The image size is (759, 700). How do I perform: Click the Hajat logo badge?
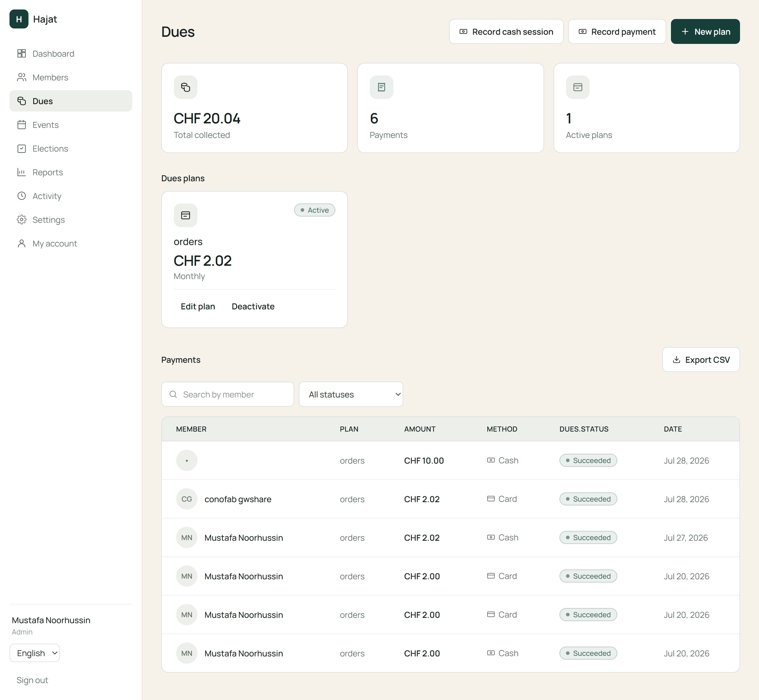point(19,19)
